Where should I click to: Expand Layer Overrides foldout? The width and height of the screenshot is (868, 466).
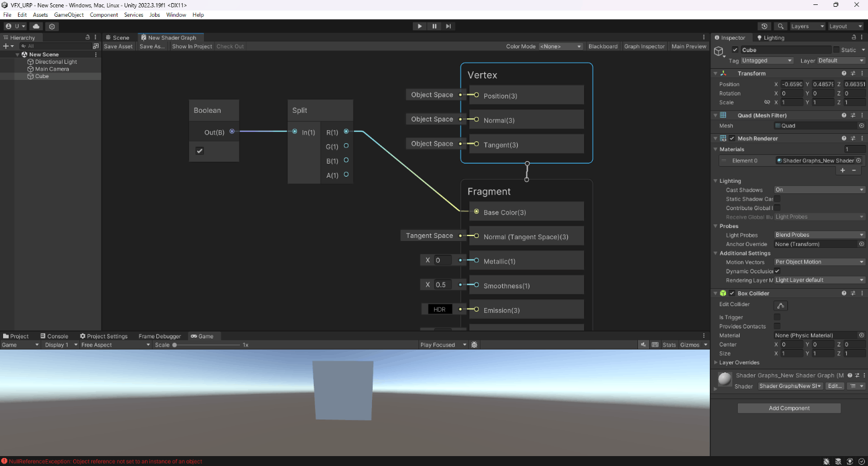coord(716,363)
